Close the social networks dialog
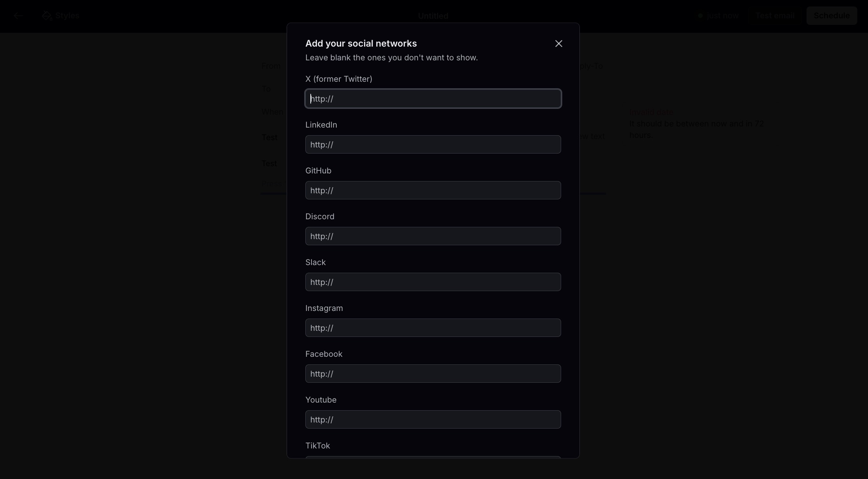 558,44
